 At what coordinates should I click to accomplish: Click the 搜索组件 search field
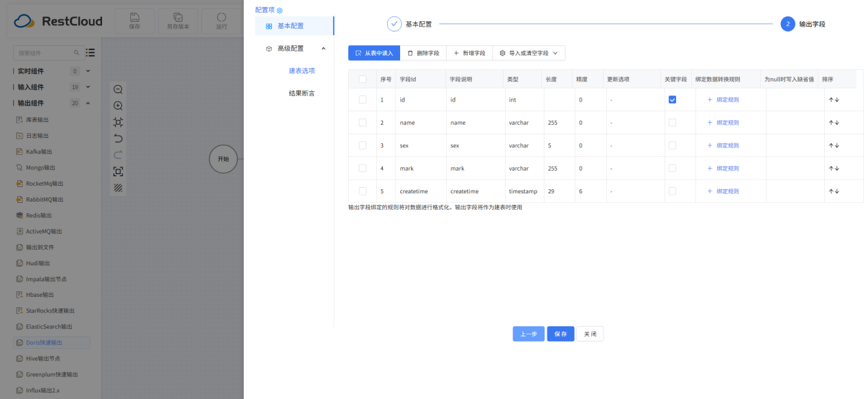(45, 53)
